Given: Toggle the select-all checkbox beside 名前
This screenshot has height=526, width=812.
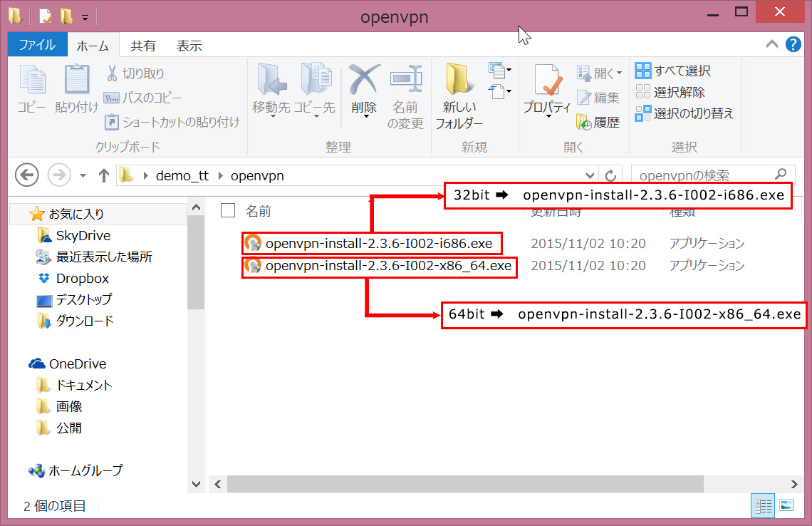Looking at the screenshot, I should click(x=228, y=210).
